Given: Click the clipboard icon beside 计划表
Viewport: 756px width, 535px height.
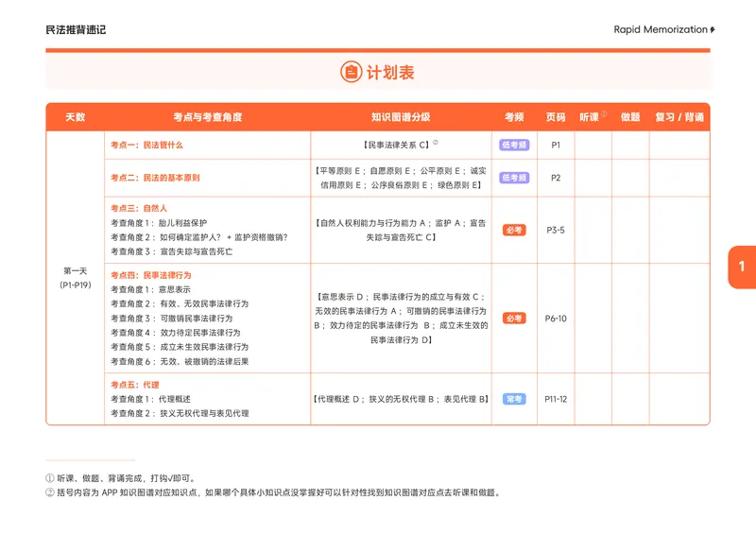Looking at the screenshot, I should [x=351, y=73].
